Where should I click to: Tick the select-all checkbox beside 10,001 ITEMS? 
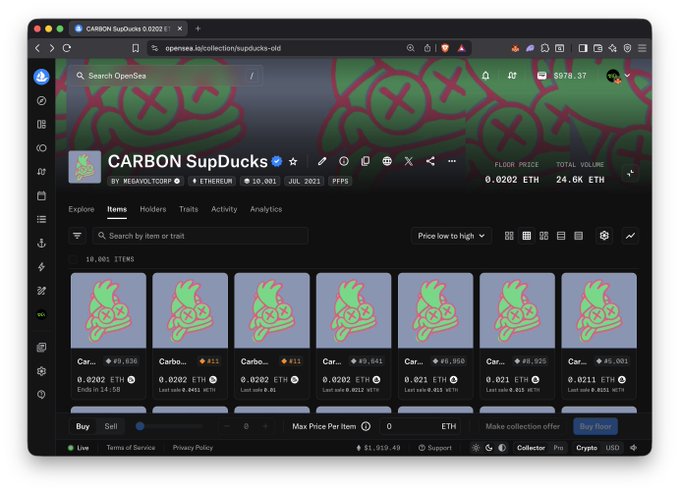(73, 259)
